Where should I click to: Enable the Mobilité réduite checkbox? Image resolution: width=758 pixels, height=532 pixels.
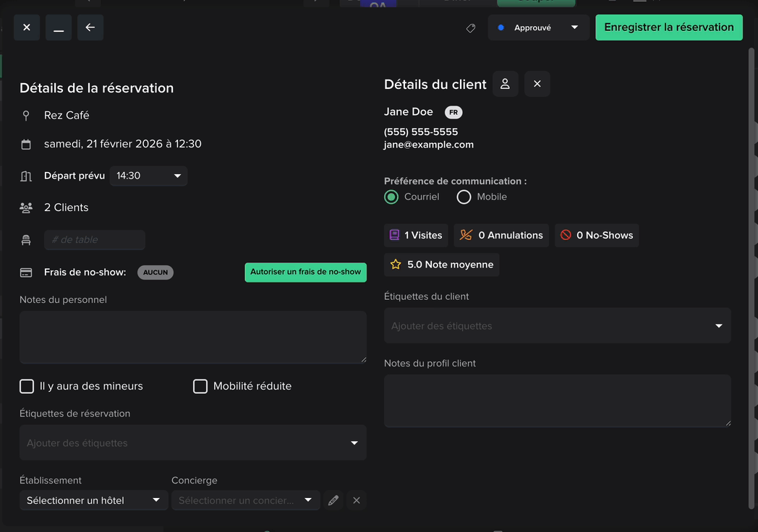point(200,386)
